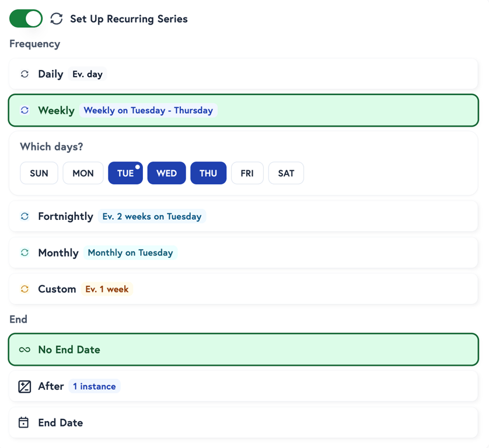
Task: Click the recycle icon beside Fortnightly
Action: (24, 216)
